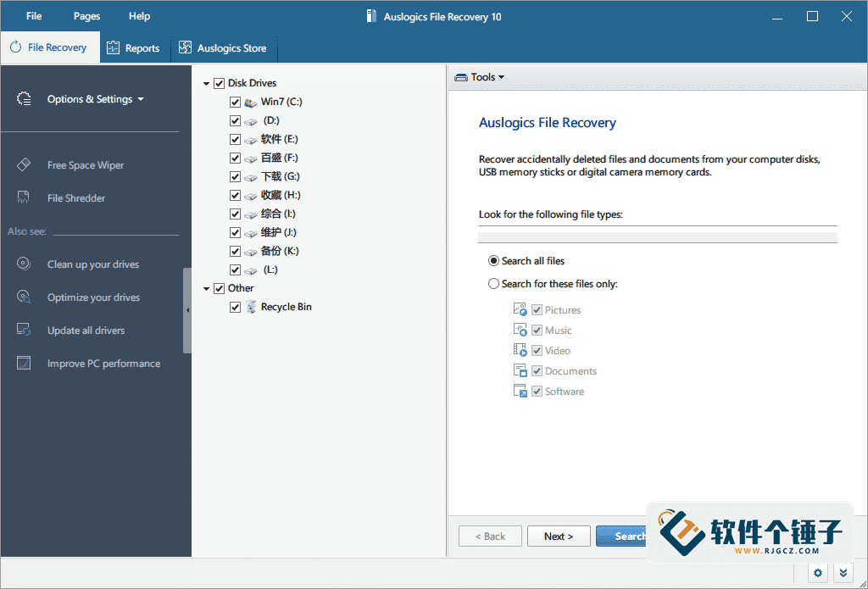This screenshot has width=868, height=589.
Task: Uncheck the Win7 (C:) drive
Action: (235, 102)
